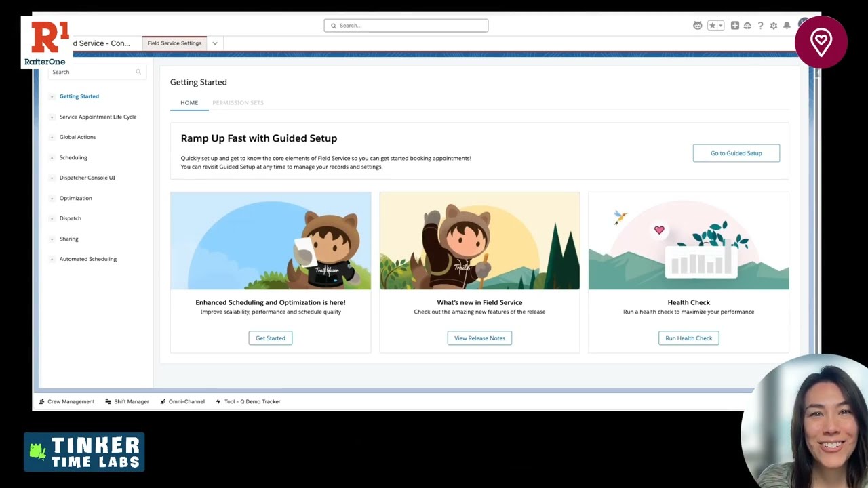Image resolution: width=868 pixels, height=488 pixels.
Task: Click the Run Health Check button
Action: click(x=688, y=338)
